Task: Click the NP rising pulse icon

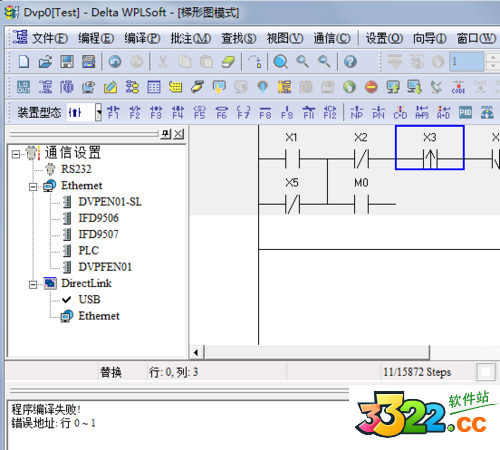Action: coord(357,112)
